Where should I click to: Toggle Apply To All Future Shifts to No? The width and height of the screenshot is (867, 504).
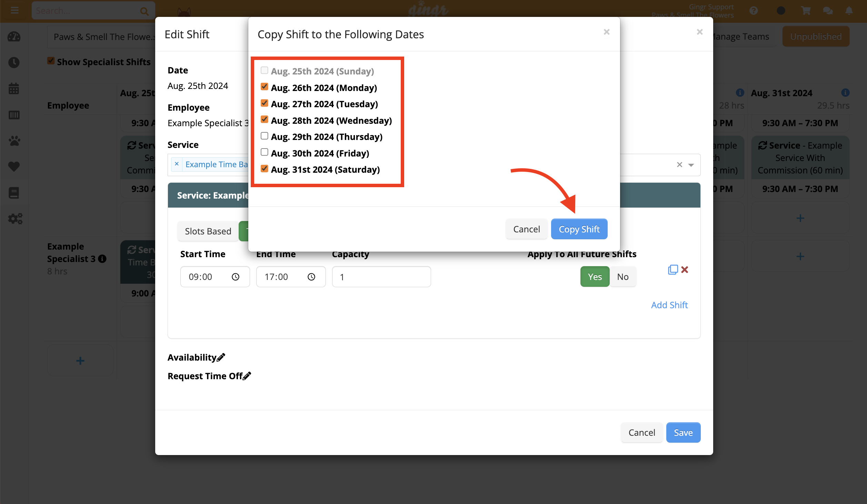tap(623, 276)
